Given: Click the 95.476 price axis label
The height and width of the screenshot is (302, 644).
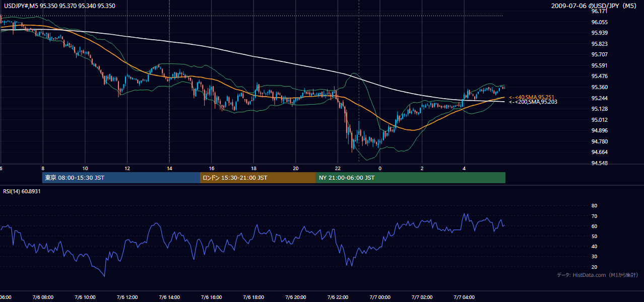Looking at the screenshot, I should click(x=599, y=76).
